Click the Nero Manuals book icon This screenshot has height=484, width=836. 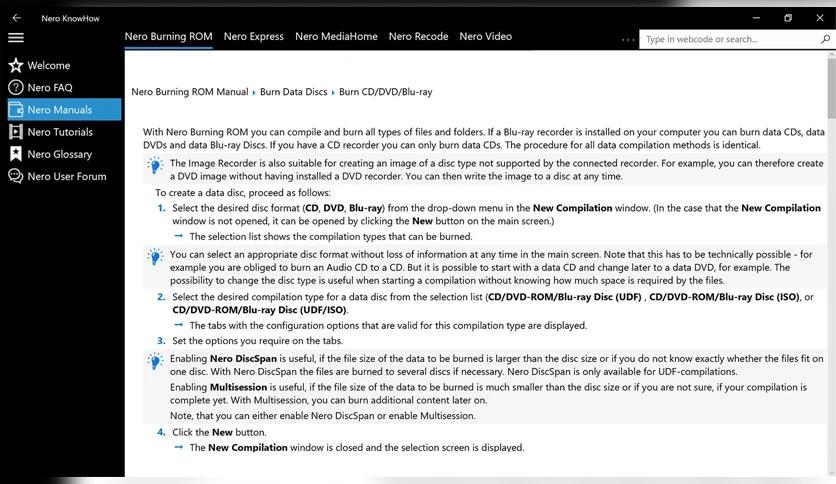tap(15, 109)
